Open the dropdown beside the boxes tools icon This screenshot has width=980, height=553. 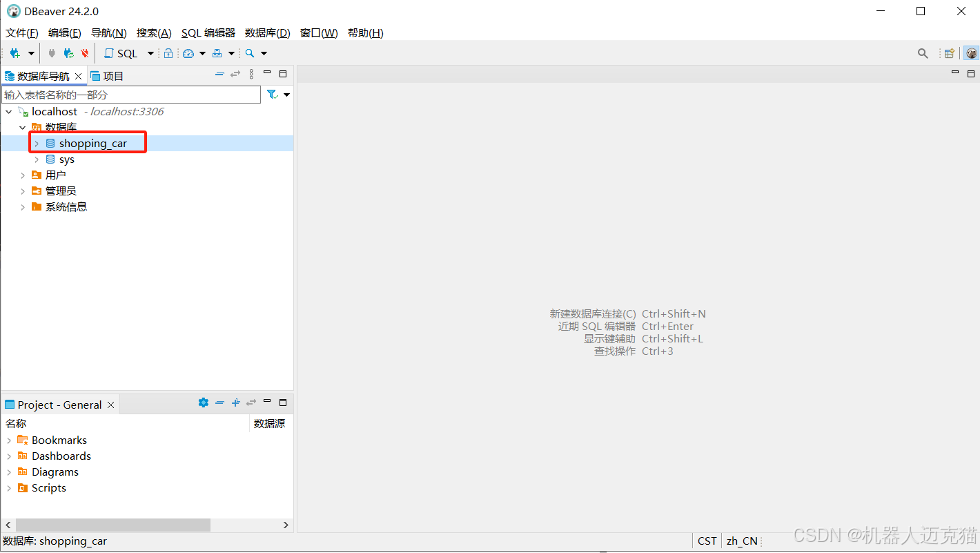231,54
